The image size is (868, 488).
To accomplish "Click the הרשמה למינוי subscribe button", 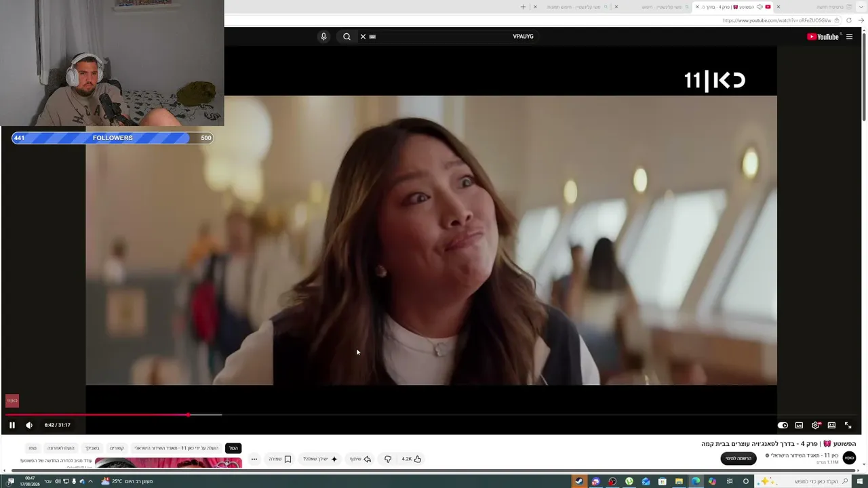I will pos(738,458).
